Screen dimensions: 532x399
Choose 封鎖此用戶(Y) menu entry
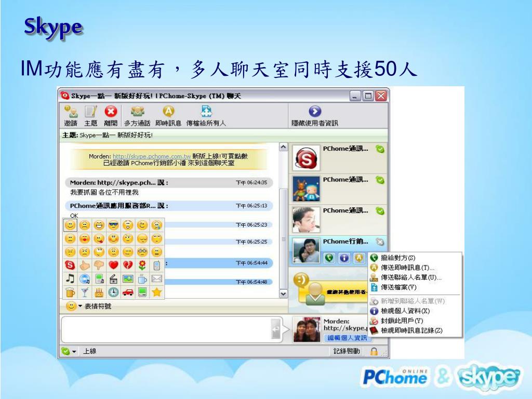pos(415,321)
